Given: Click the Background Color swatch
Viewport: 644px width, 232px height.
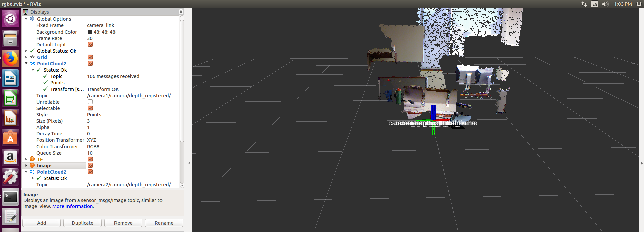Looking at the screenshot, I should 90,32.
